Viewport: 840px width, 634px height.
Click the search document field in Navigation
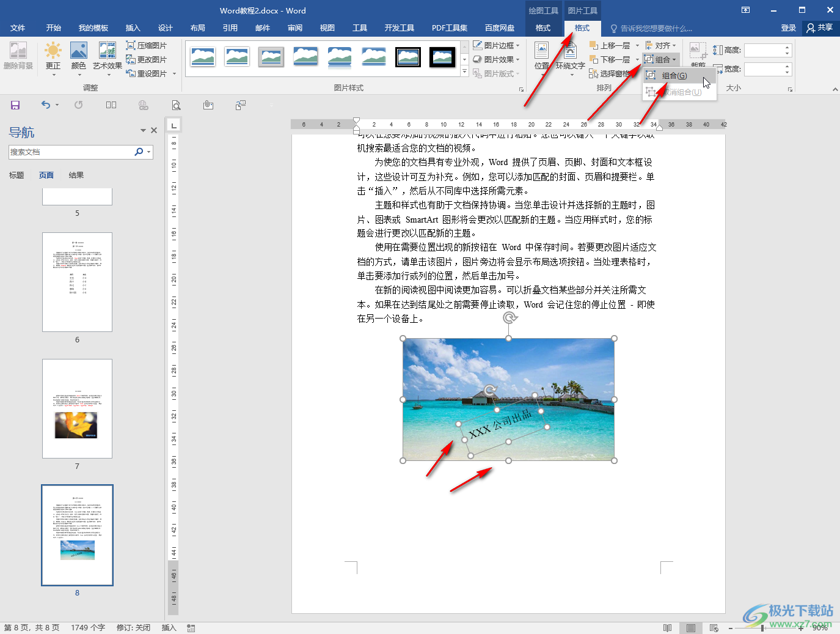71,152
